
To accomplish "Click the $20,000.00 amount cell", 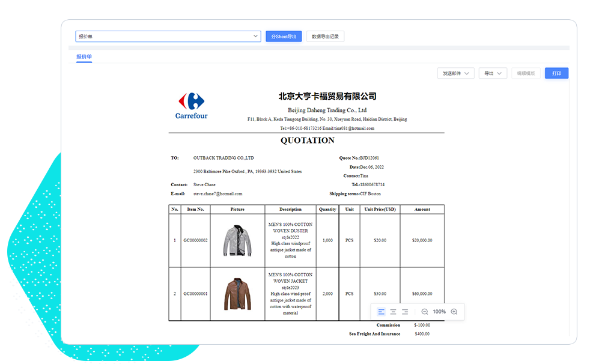I will [422, 240].
